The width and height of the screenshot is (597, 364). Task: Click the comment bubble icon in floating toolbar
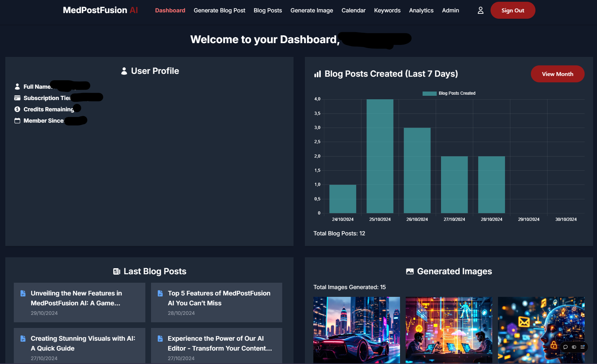(x=566, y=347)
